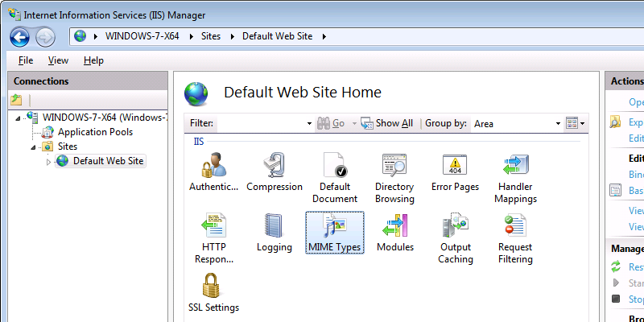Collapse the WINDOWS-7-X64 server node
This screenshot has height=322, width=644.
coord(18,118)
